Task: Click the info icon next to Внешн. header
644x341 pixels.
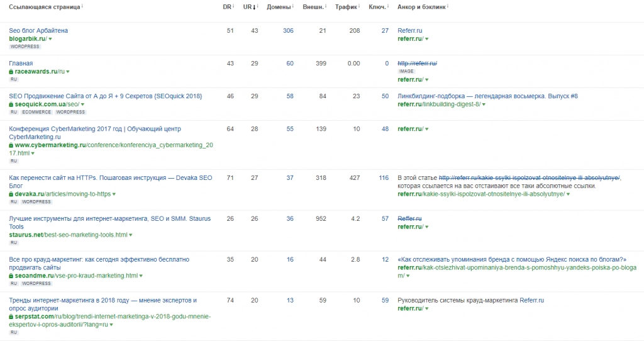Action: [326, 6]
